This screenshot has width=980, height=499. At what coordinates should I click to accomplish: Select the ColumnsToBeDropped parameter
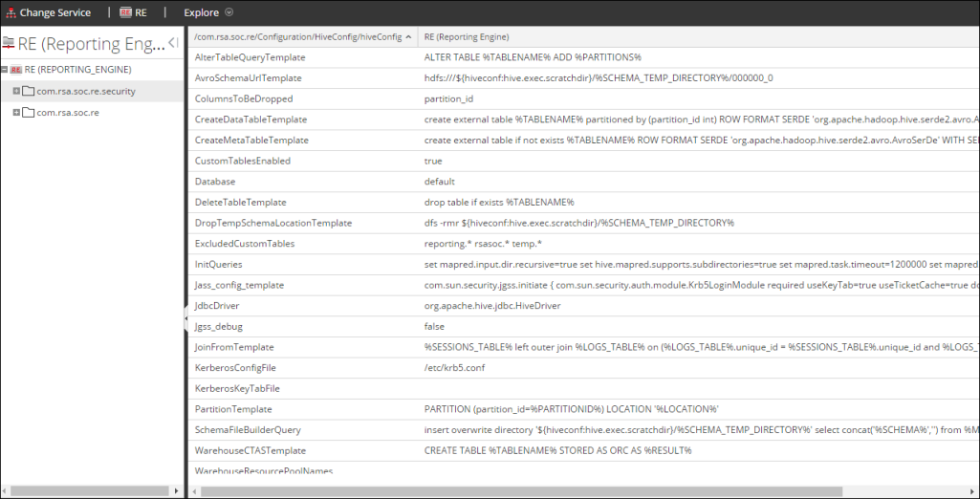click(244, 98)
